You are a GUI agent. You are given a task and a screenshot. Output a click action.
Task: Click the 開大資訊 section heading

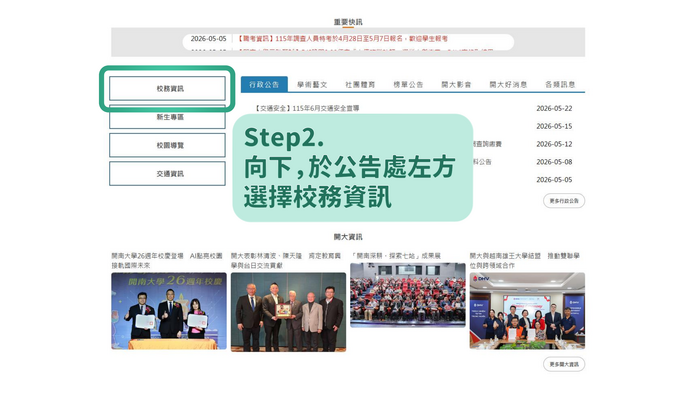(x=348, y=237)
